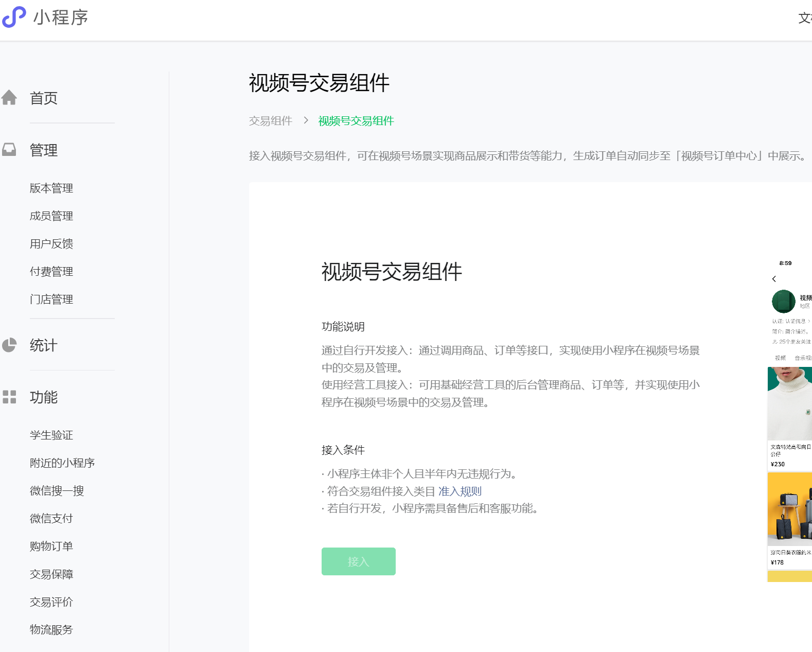This screenshot has height=652, width=812.
Task: Open the 首页 home icon
Action: point(9,97)
